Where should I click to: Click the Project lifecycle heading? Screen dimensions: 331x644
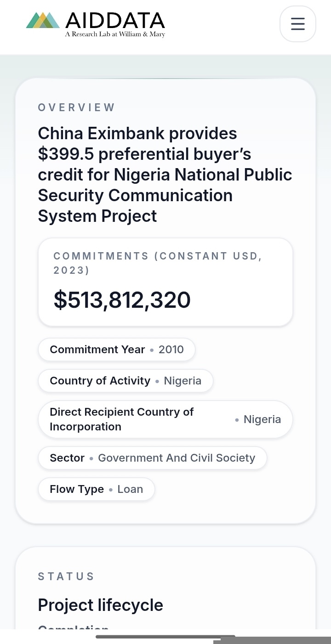coord(100,605)
